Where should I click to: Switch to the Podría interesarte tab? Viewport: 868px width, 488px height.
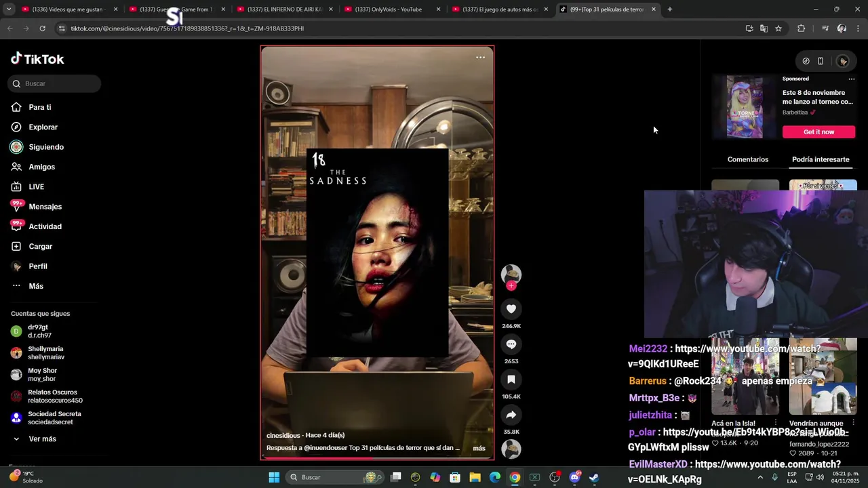tap(821, 159)
